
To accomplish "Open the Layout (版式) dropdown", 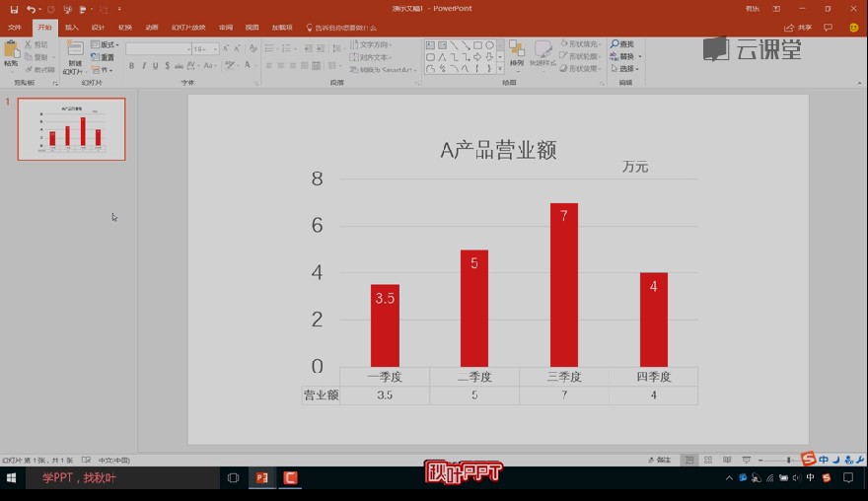I will pyautogui.click(x=106, y=44).
